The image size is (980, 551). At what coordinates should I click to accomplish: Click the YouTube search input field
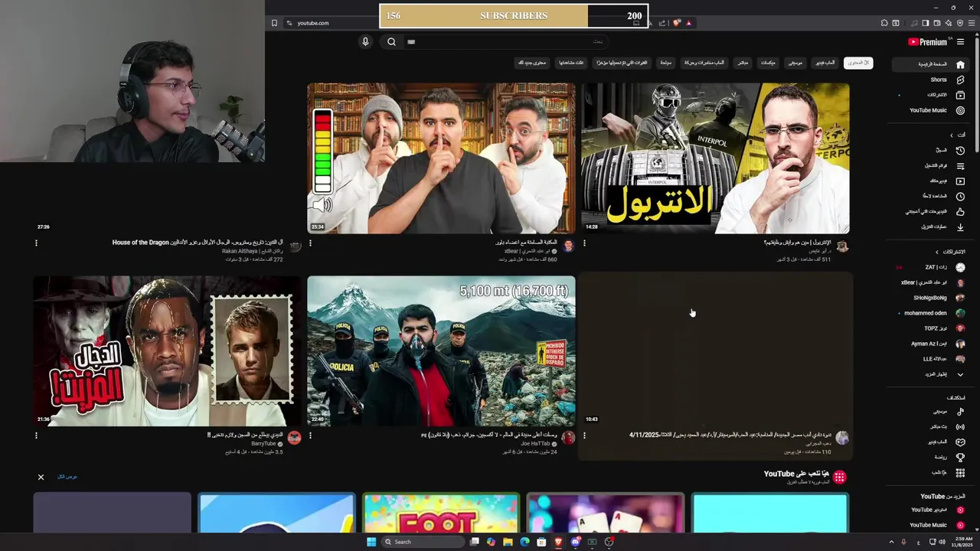click(x=505, y=42)
